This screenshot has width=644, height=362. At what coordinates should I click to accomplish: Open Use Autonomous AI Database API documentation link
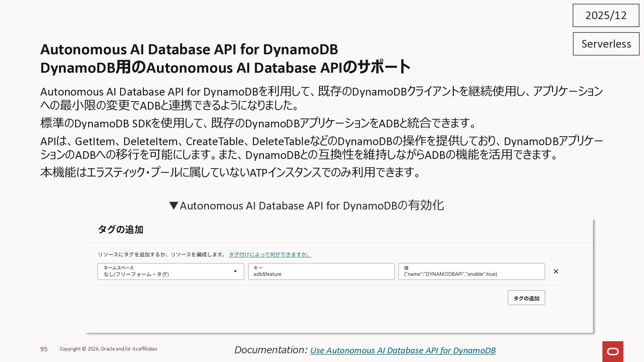pos(402,350)
